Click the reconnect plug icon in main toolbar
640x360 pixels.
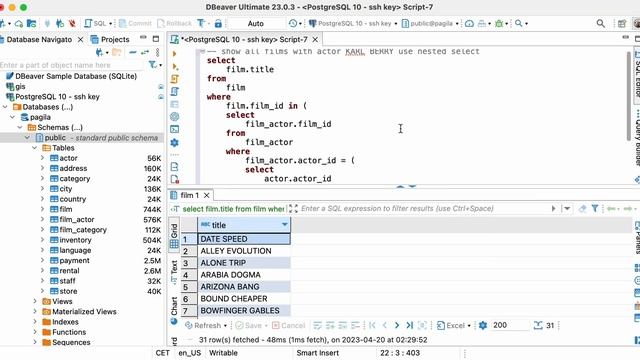click(x=60, y=23)
